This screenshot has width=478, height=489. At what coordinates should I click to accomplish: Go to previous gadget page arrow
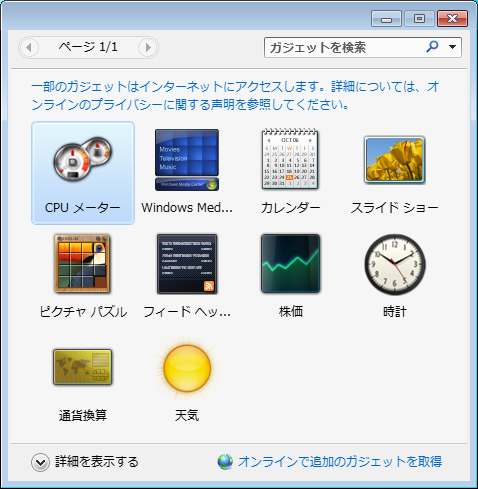point(29,47)
